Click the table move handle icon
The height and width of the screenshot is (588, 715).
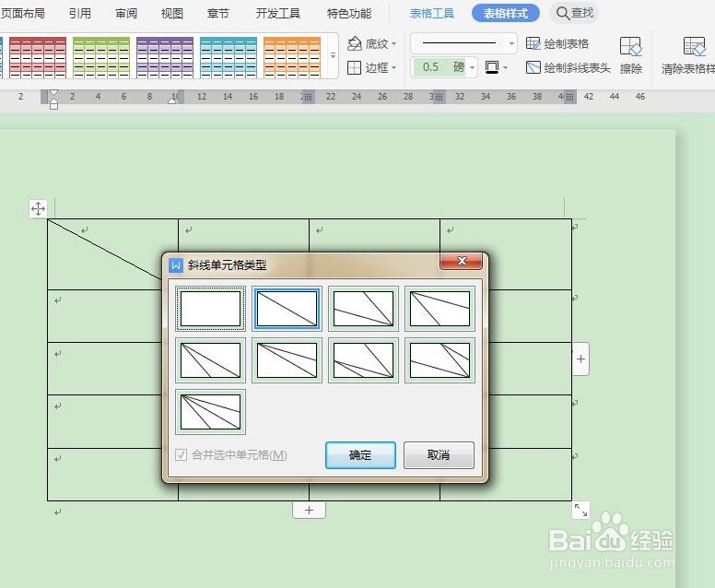click(x=38, y=208)
